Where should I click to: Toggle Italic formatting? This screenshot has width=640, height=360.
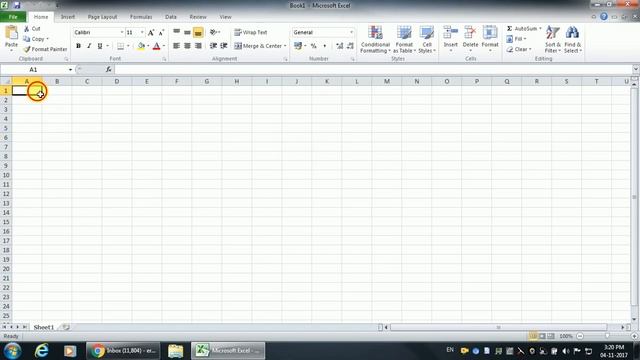point(89,46)
